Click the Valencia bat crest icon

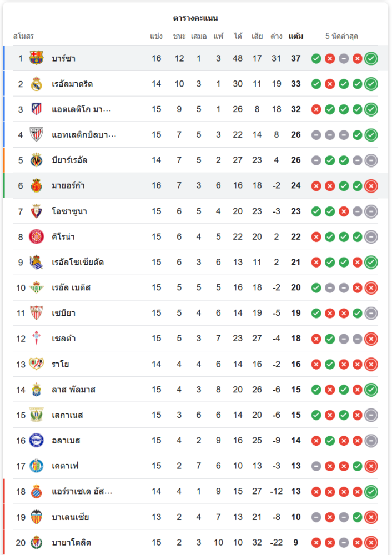pos(36,517)
